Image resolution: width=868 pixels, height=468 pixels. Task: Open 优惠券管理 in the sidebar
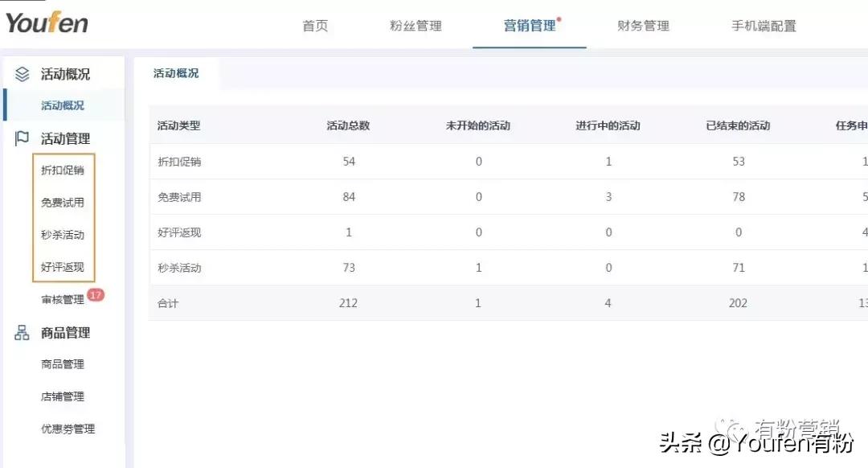(67, 428)
